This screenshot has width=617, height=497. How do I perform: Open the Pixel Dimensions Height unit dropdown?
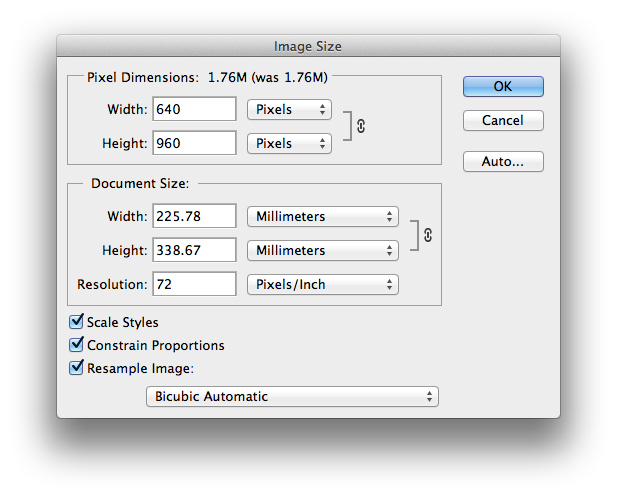[288, 143]
